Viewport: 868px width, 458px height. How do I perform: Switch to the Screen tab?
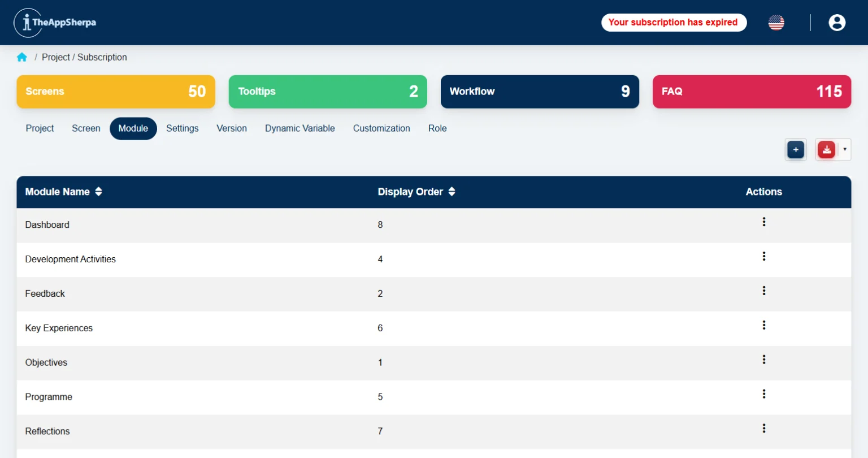[x=86, y=128]
